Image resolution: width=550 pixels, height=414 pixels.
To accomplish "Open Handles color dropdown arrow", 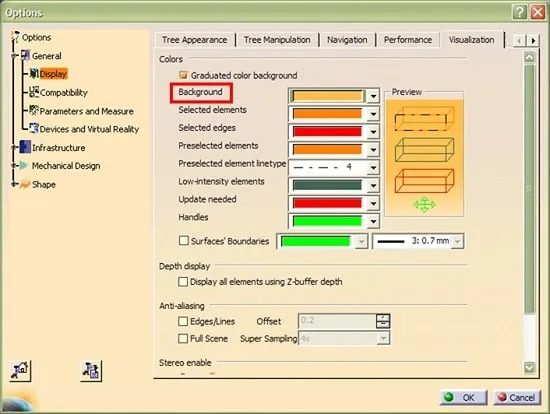I will click(373, 221).
